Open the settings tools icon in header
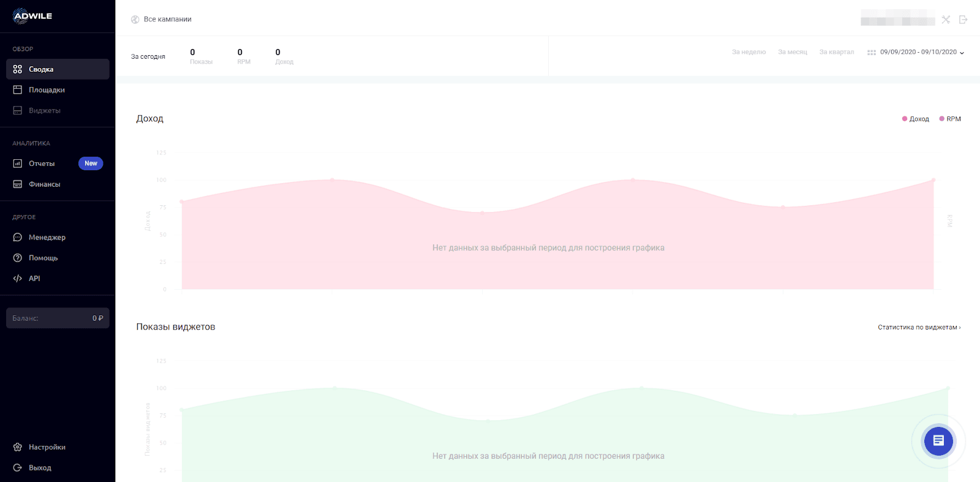The image size is (980, 482). tap(946, 20)
